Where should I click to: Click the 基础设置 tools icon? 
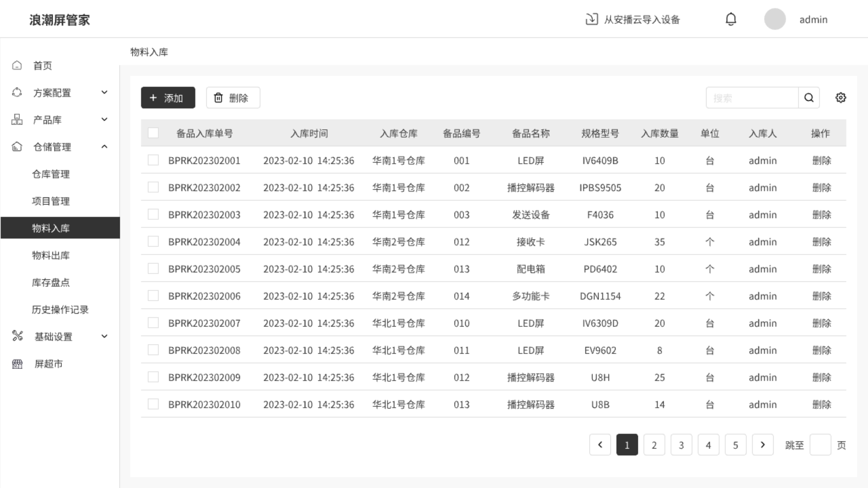17,336
